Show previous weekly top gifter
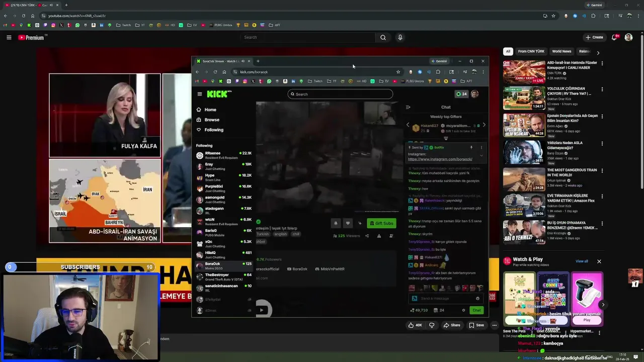The width and height of the screenshot is (644, 362). pos(408,125)
